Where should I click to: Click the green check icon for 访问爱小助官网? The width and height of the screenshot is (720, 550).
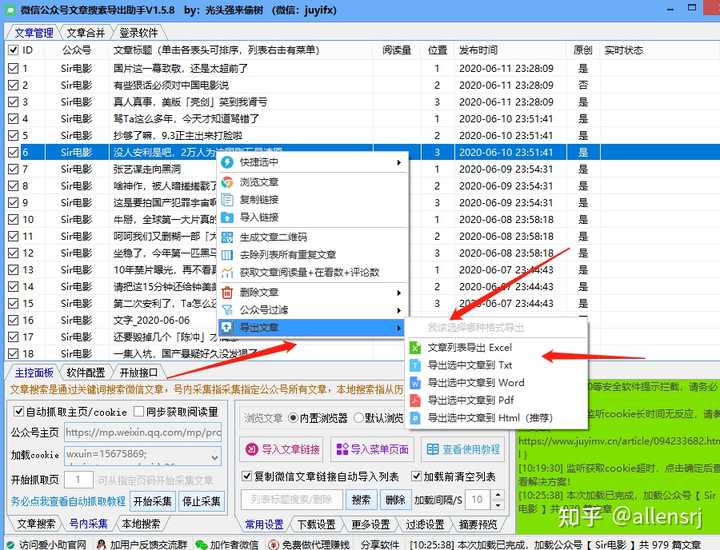pos(11,544)
